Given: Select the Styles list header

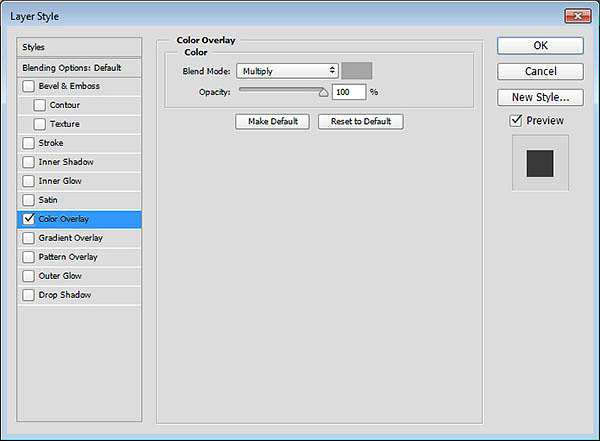Looking at the screenshot, I should coord(79,47).
